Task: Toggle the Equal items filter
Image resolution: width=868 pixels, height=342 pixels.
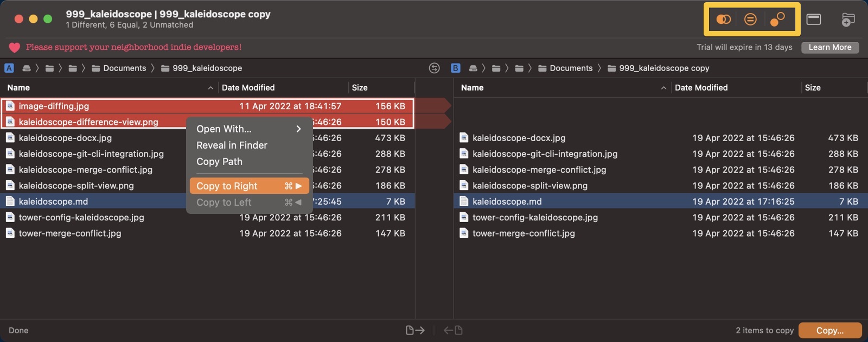Action: (750, 20)
